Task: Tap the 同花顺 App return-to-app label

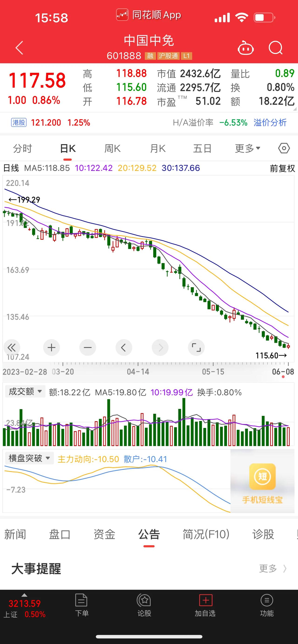Action: click(149, 15)
